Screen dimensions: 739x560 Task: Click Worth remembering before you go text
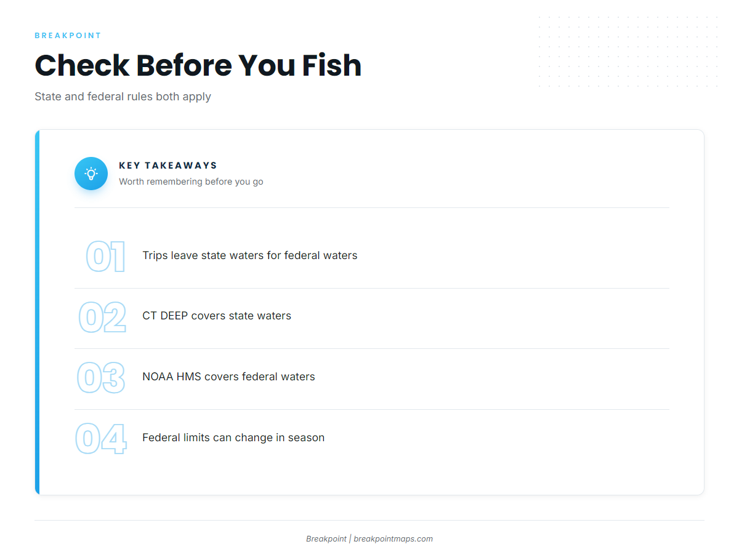pos(191,182)
